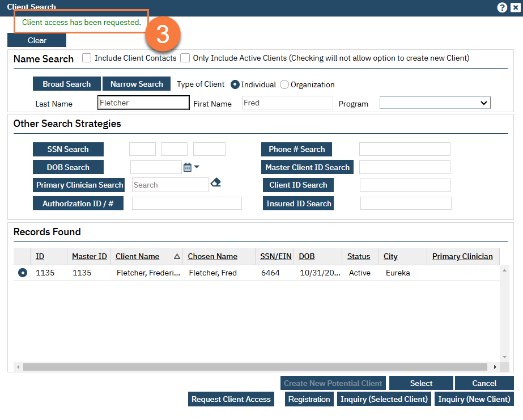Expand the DOB calendar dropdown arrow
This screenshot has width=523, height=420.
pyautogui.click(x=197, y=167)
